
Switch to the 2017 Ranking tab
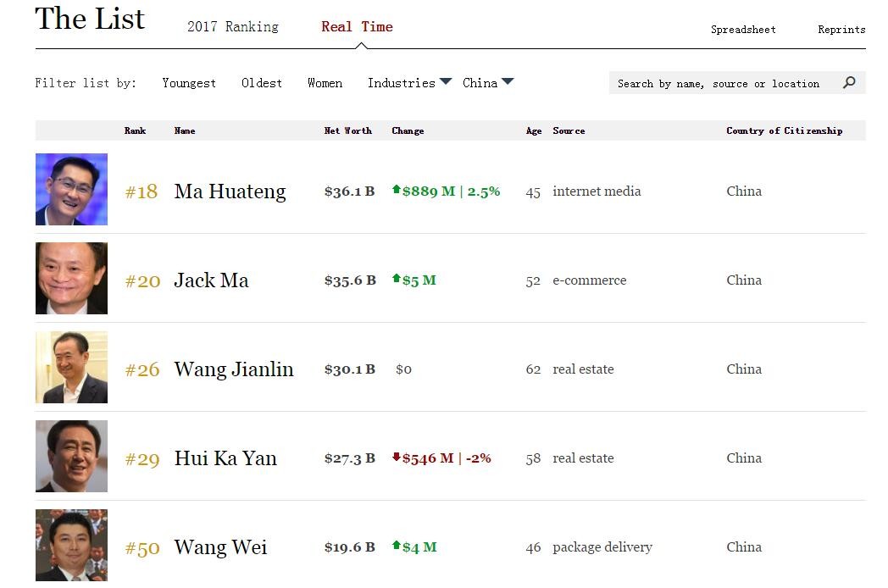pos(231,26)
